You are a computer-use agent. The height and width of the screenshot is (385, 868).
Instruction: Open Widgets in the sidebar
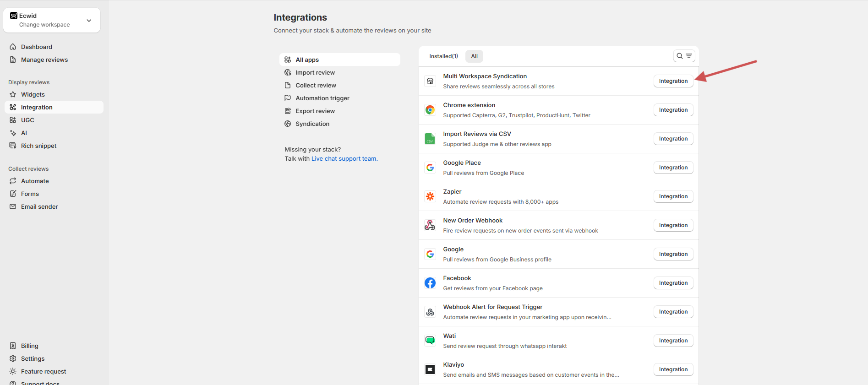(x=33, y=94)
